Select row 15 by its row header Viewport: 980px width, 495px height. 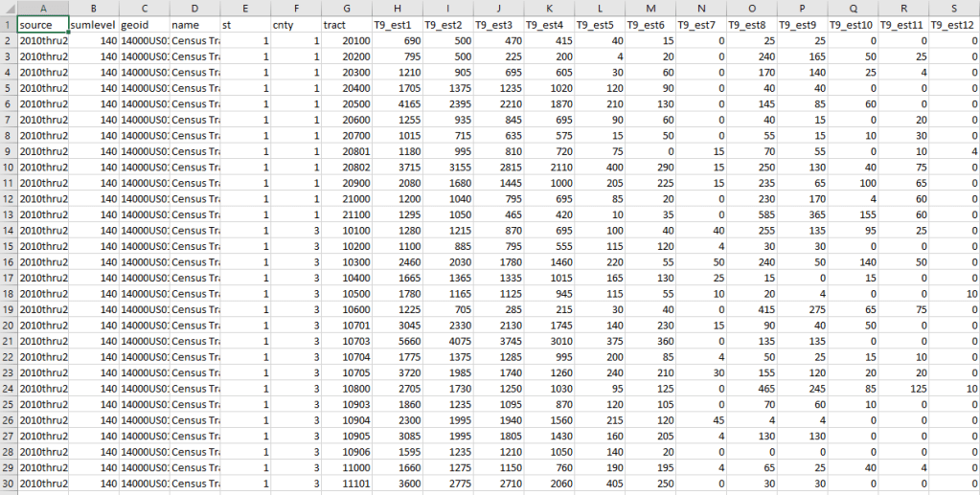coord(8,245)
